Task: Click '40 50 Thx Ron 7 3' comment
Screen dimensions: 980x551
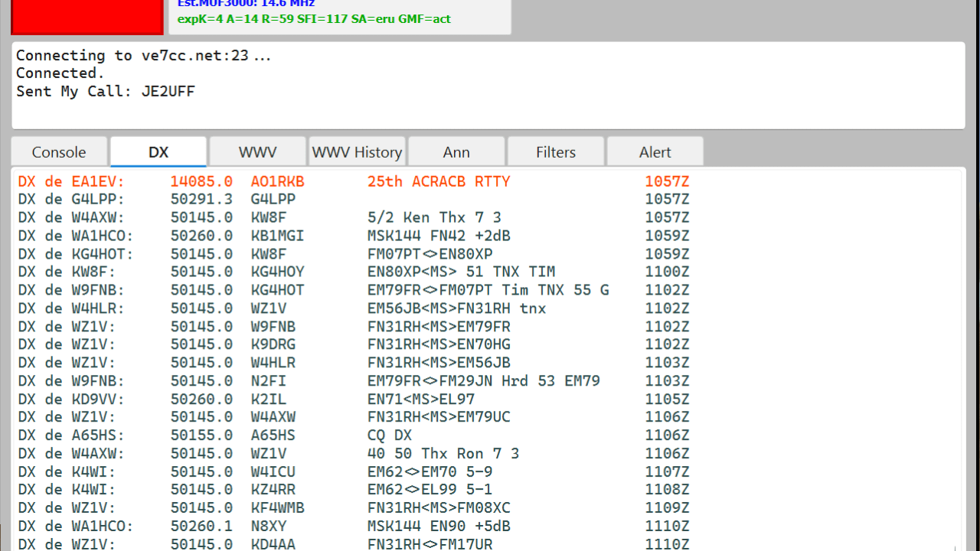Action: point(443,454)
